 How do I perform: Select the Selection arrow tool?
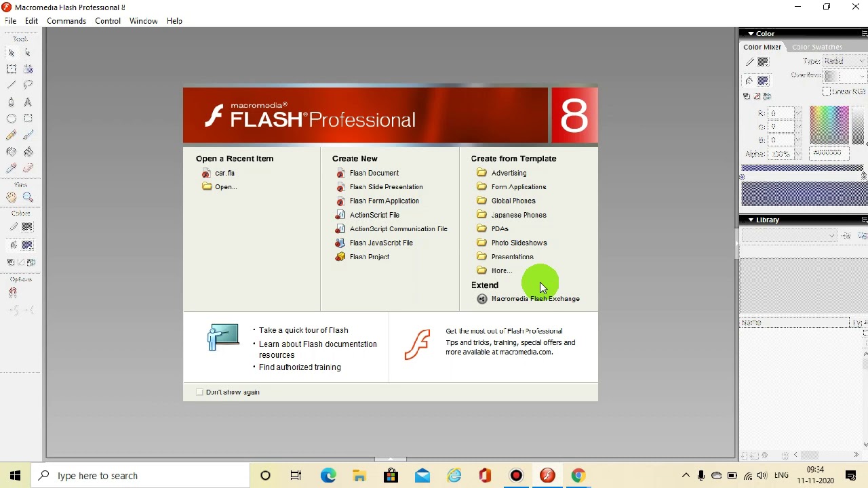point(12,52)
